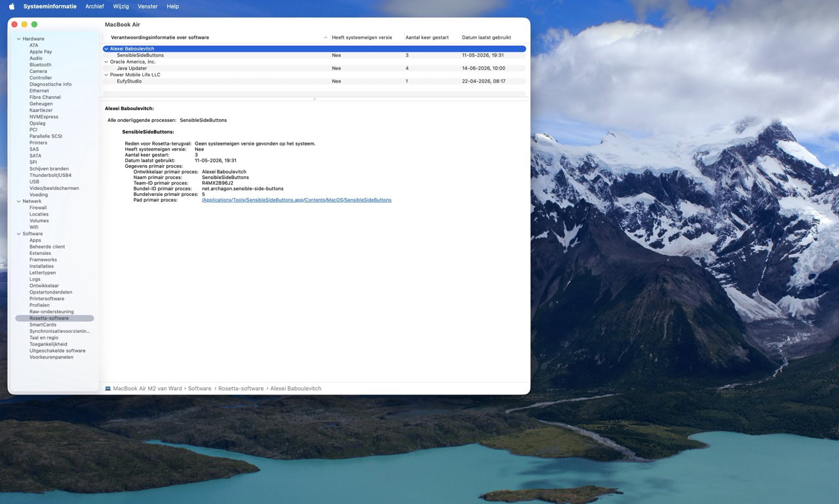Click the Aantal keer gestart column header

[x=427, y=37]
